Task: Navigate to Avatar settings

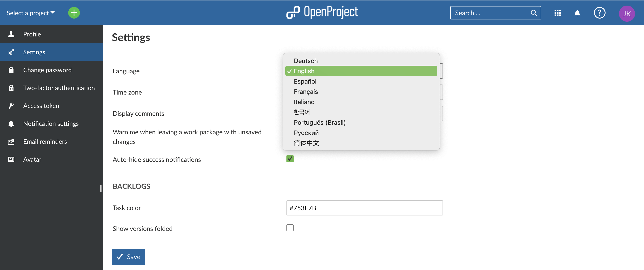Action: pos(32,159)
